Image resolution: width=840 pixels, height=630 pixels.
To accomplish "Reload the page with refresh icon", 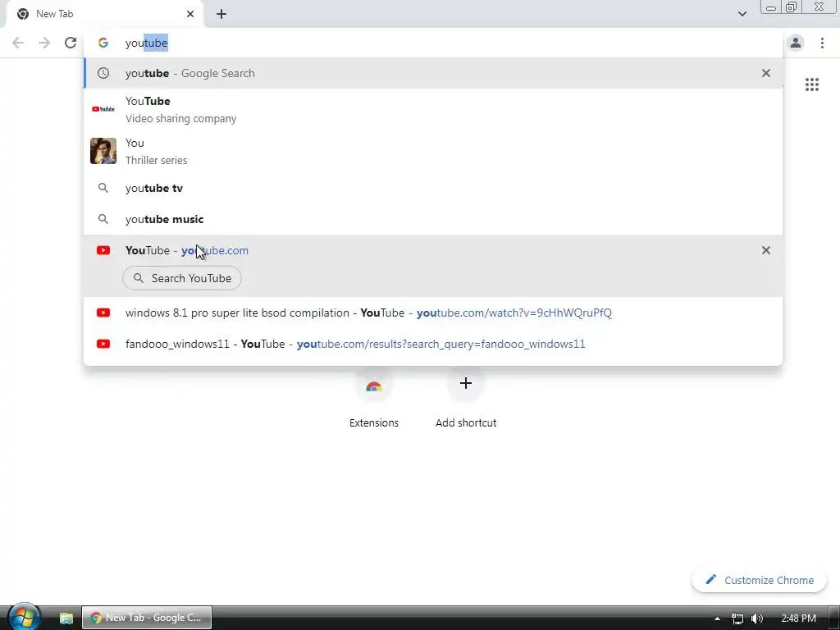I will [x=71, y=43].
